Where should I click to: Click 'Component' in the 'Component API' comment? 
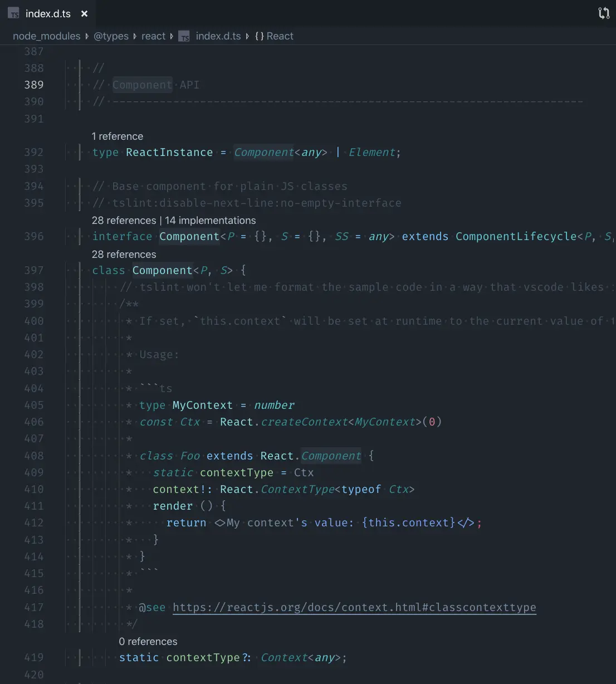click(142, 85)
